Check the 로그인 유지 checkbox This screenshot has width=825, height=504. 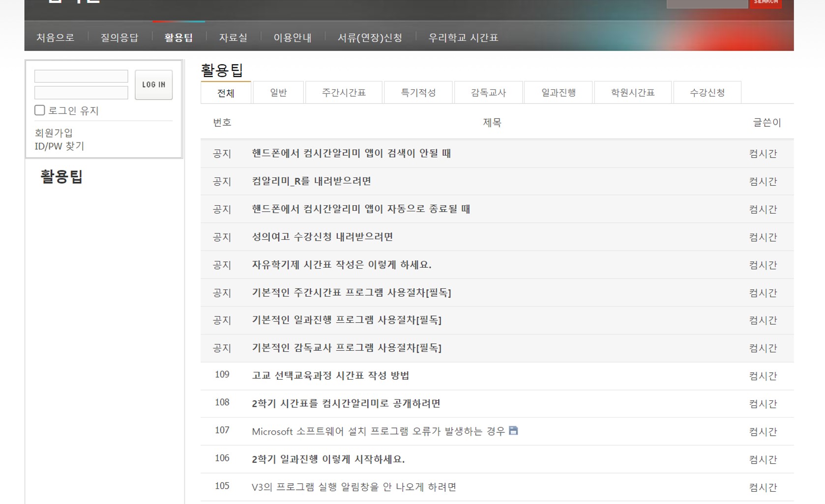40,111
